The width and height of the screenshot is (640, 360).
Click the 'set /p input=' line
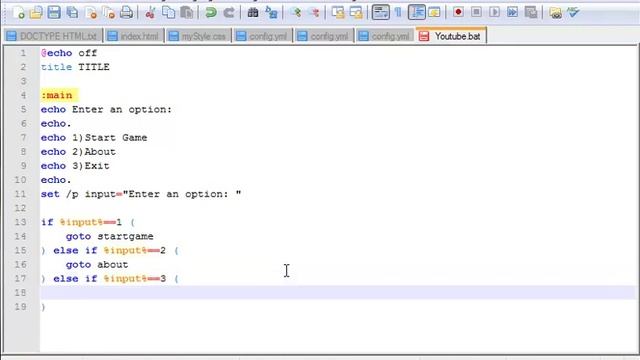(x=141, y=194)
